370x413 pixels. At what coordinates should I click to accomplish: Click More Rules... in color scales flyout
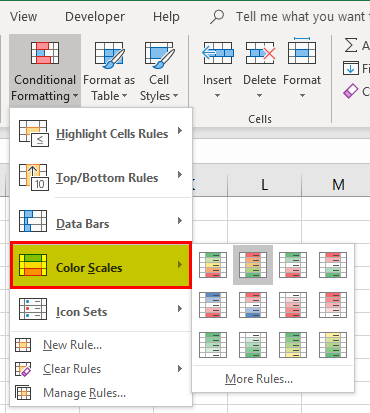coord(259,379)
